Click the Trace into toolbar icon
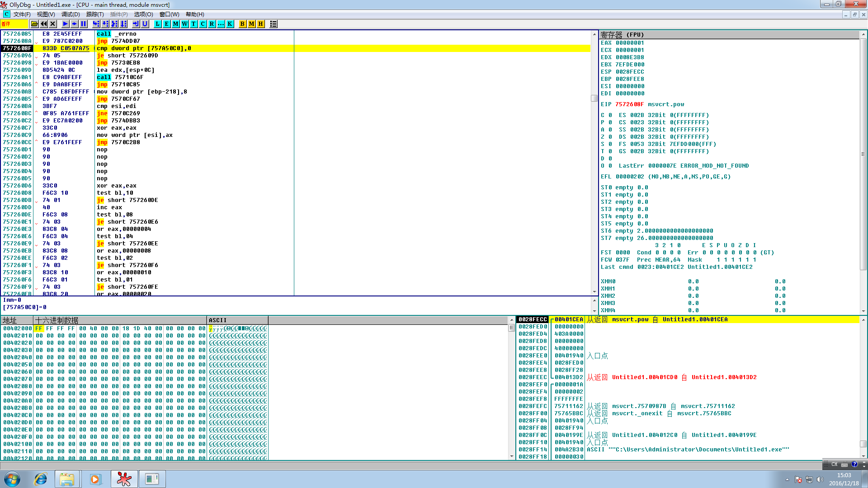Screen dimensions: 868x488 [x=114, y=24]
